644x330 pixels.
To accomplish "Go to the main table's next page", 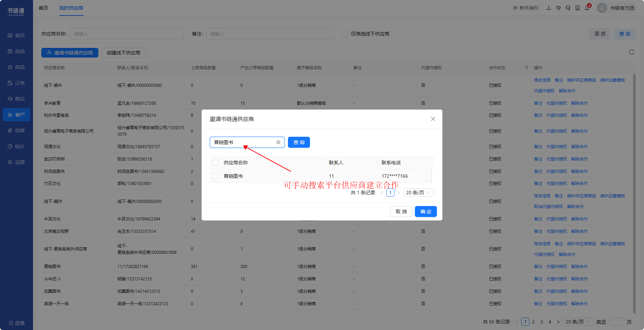I will point(558,322).
